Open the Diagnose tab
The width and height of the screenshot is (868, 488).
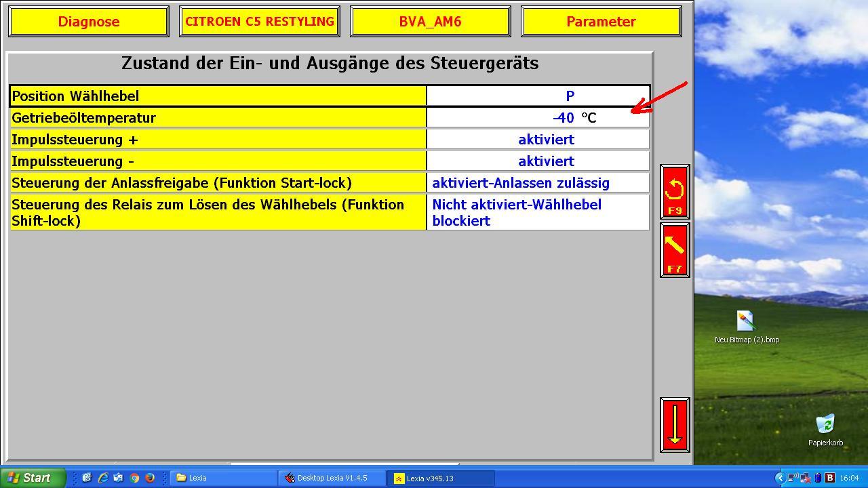coord(89,22)
